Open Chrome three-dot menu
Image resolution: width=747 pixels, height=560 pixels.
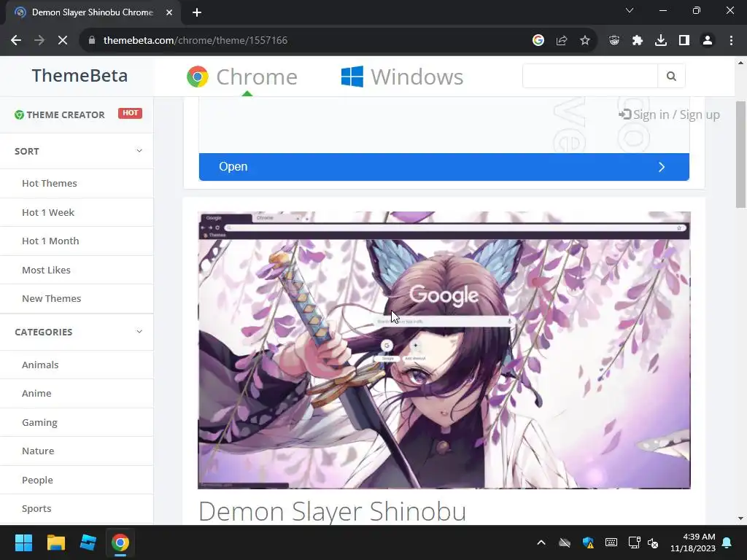point(731,41)
